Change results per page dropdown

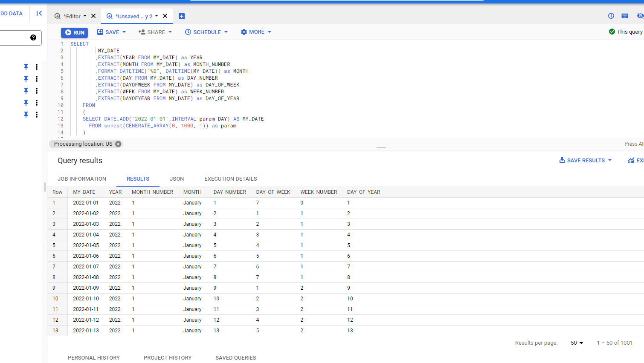click(577, 343)
